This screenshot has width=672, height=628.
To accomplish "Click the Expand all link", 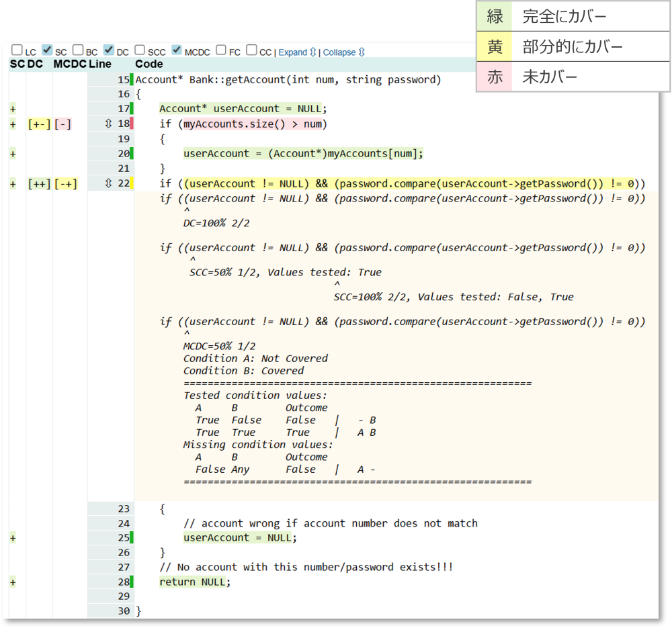I will (x=296, y=52).
